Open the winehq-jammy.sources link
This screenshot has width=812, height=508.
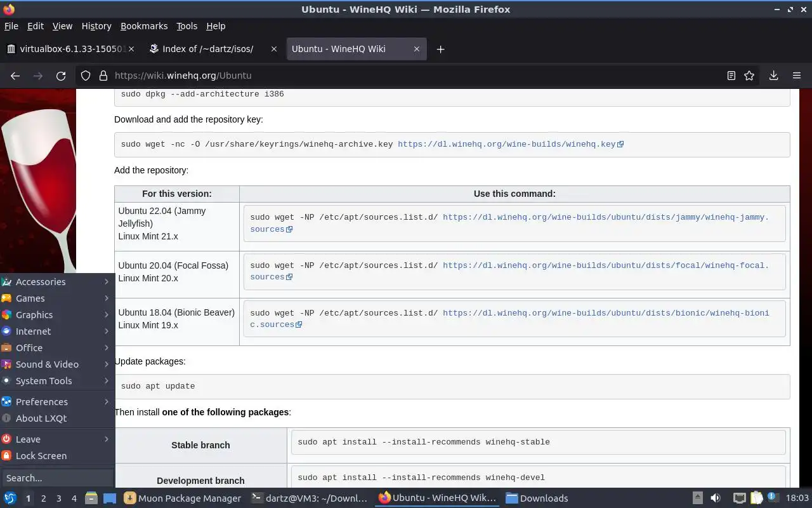click(509, 223)
